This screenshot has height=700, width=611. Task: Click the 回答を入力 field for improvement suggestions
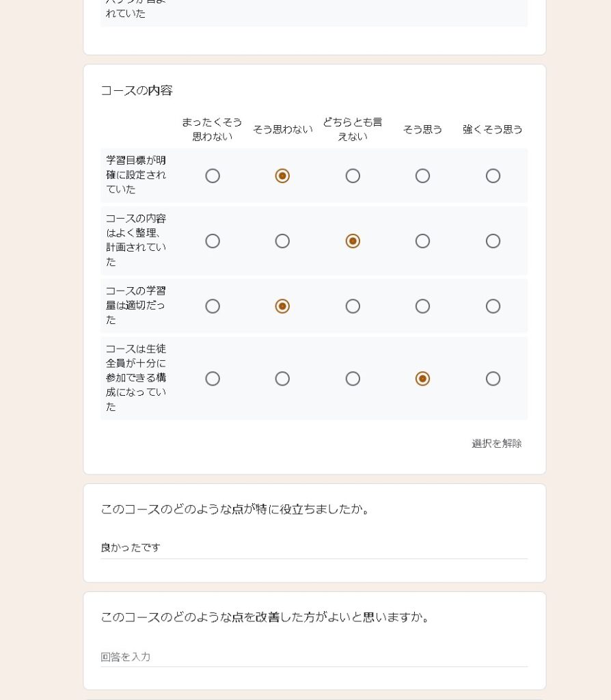pos(314,657)
